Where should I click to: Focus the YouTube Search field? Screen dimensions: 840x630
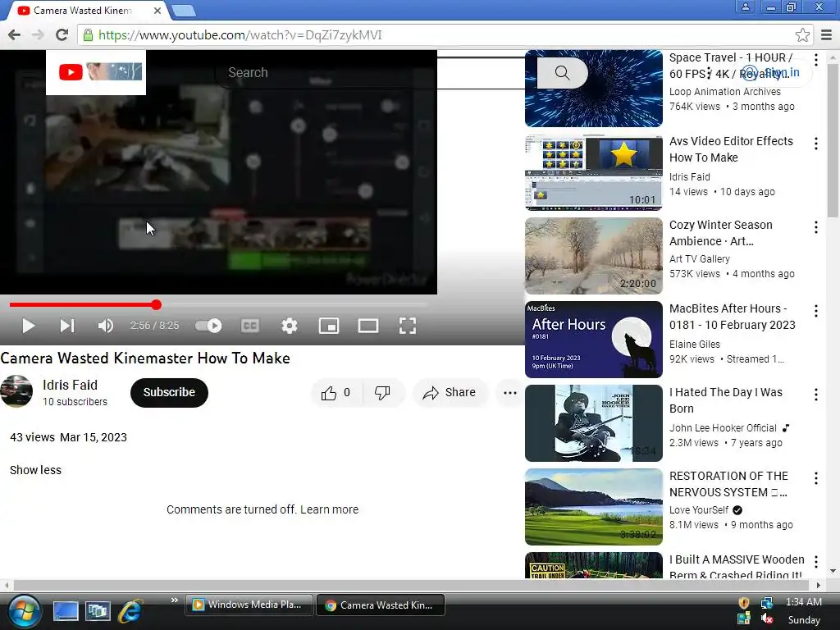(x=375, y=72)
